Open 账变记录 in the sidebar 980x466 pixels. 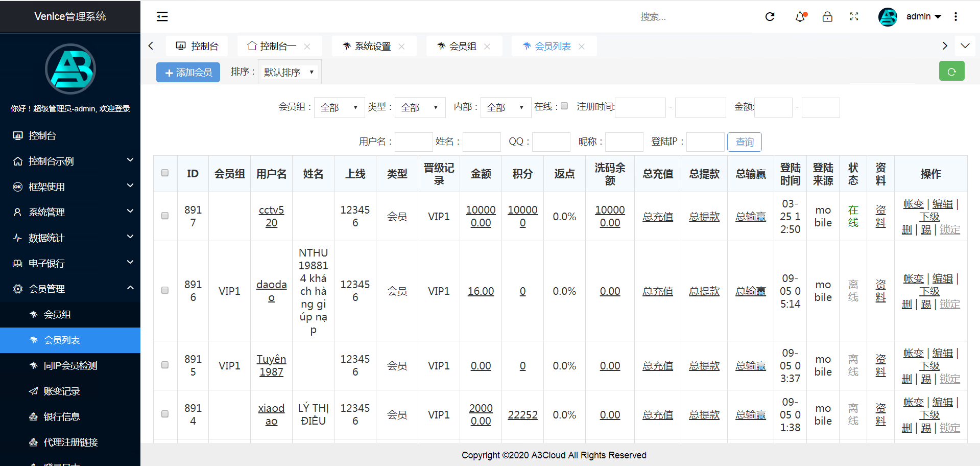point(62,391)
